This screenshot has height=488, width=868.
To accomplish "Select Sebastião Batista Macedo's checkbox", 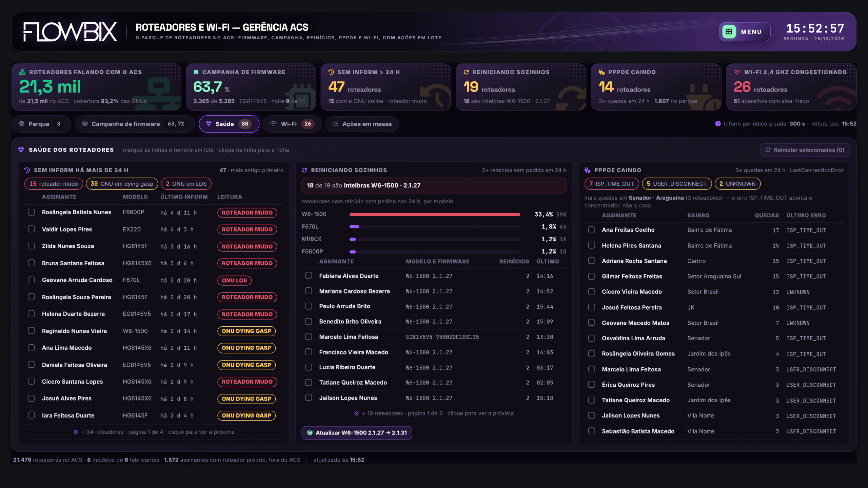I will [x=592, y=431].
